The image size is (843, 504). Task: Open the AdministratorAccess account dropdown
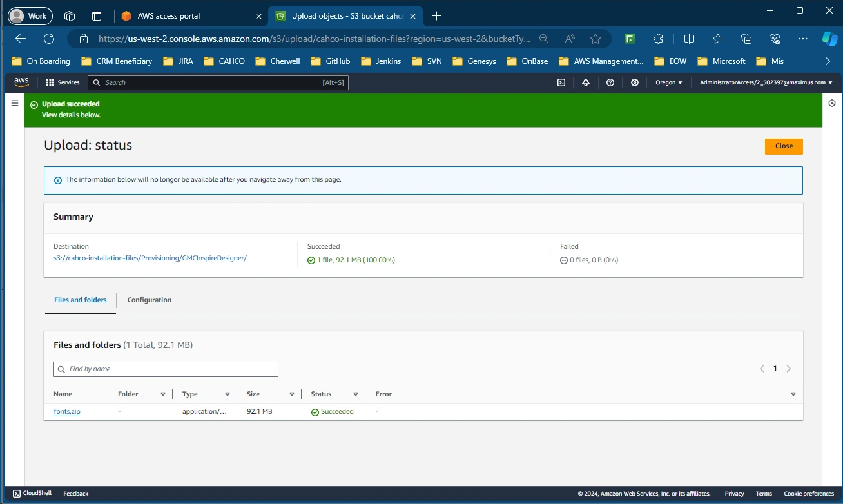pyautogui.click(x=766, y=82)
